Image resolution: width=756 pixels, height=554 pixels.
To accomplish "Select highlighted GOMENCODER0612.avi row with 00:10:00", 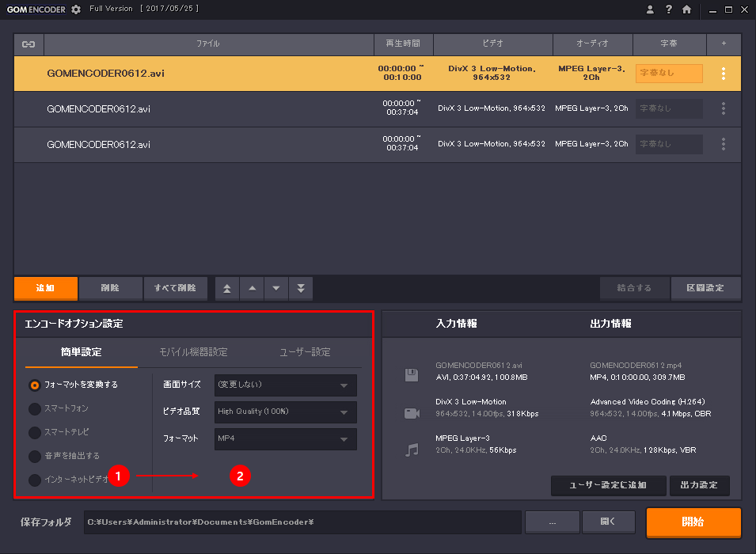I will (378, 74).
